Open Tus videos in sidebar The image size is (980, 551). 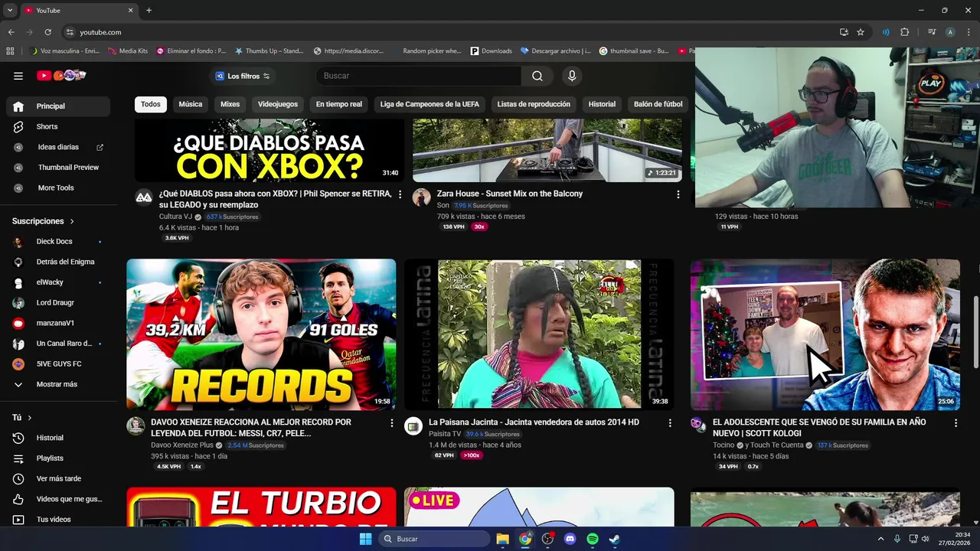point(57,520)
